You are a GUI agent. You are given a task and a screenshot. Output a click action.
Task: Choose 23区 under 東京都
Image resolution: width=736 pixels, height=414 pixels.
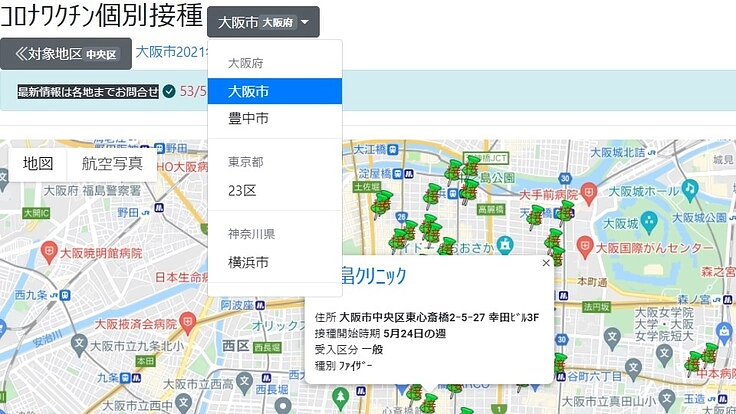pos(275,191)
